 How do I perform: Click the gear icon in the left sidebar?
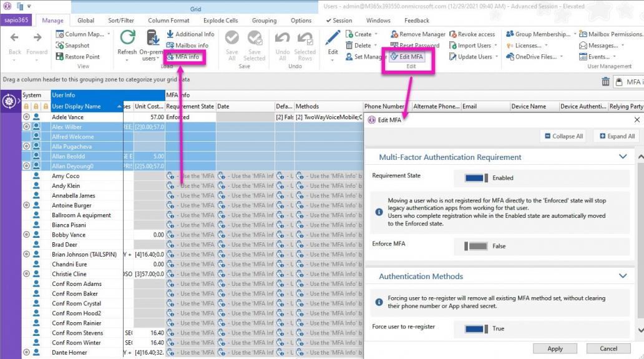point(9,101)
